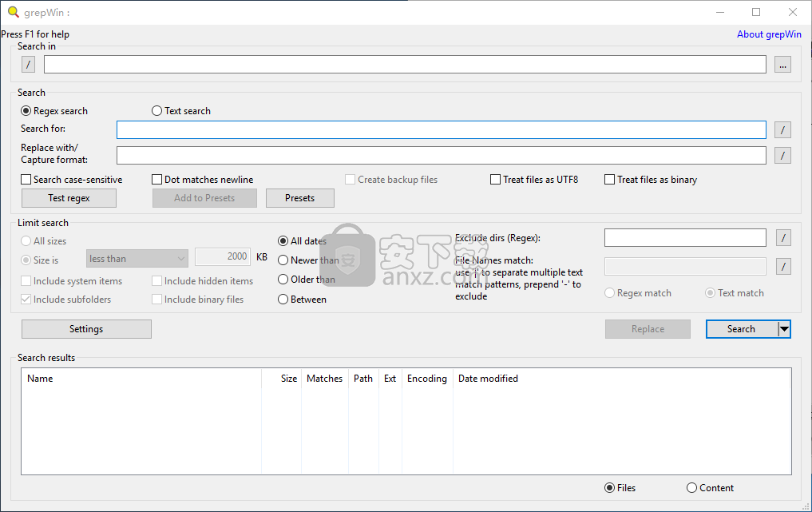The width and height of the screenshot is (812, 512).
Task: Toggle Treat files as binary checkbox
Action: pos(651,179)
